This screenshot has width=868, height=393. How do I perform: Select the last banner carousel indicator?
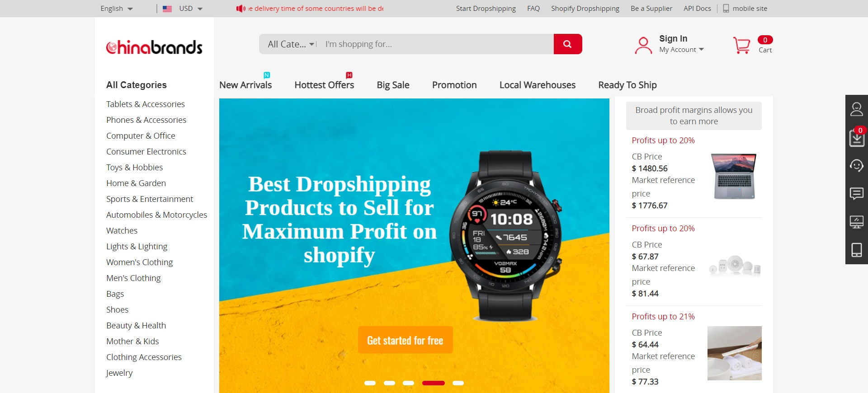click(x=458, y=383)
